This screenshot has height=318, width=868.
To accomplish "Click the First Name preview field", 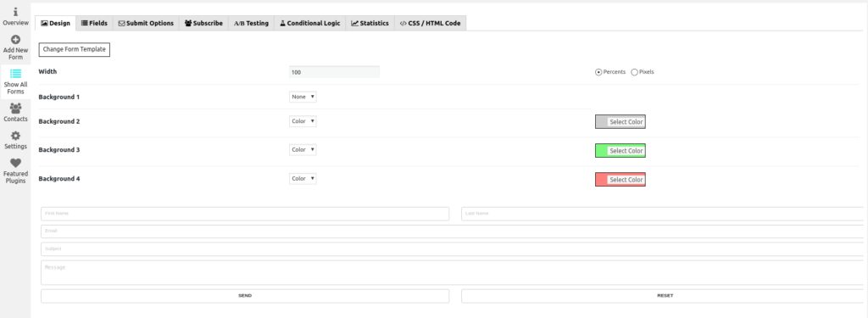I will tap(245, 214).
